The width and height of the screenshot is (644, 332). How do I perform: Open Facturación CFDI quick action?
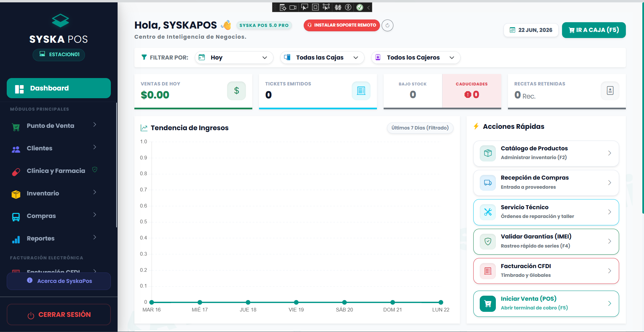coord(546,271)
